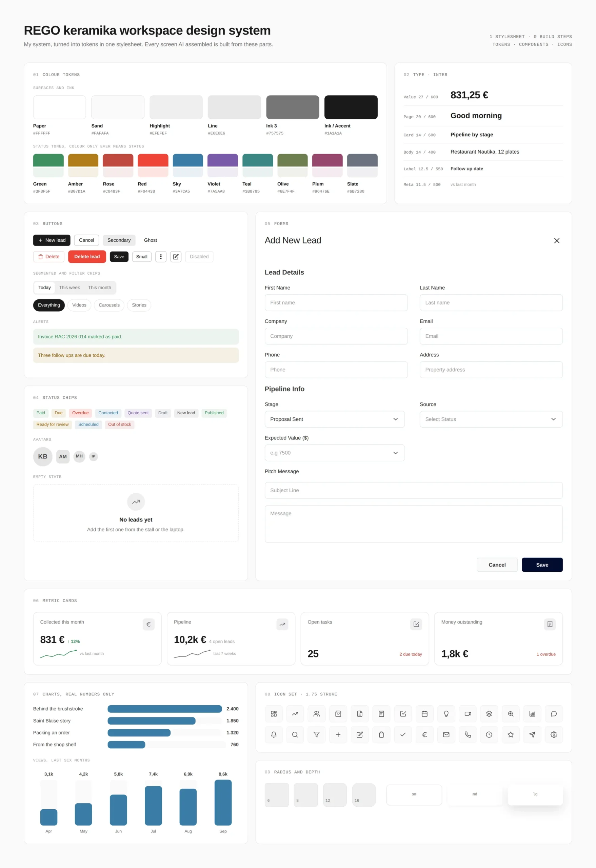Click Cancel at bottom of lead form

497,565
